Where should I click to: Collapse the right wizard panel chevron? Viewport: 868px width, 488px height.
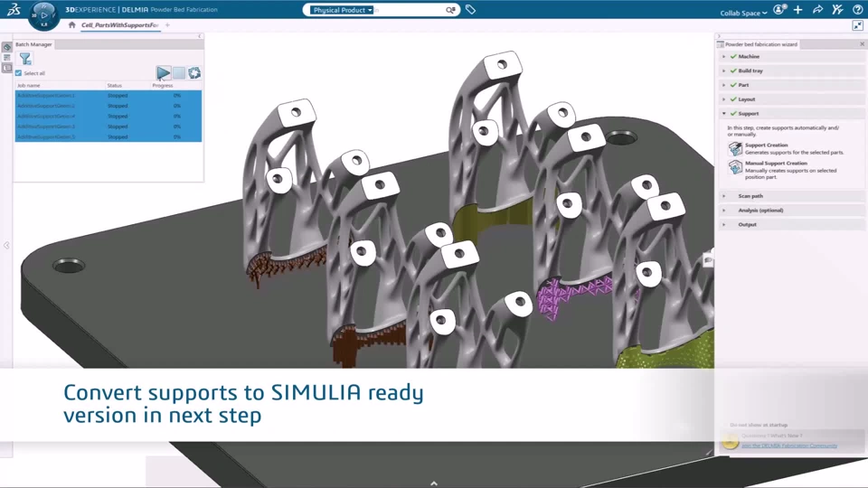point(719,36)
